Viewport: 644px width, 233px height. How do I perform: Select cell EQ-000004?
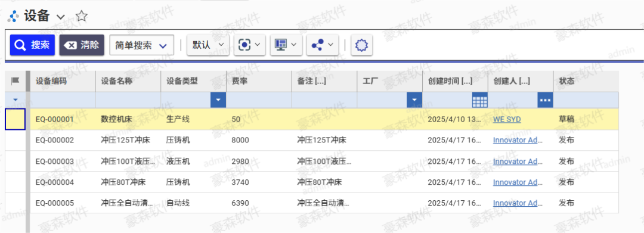[x=63, y=182]
